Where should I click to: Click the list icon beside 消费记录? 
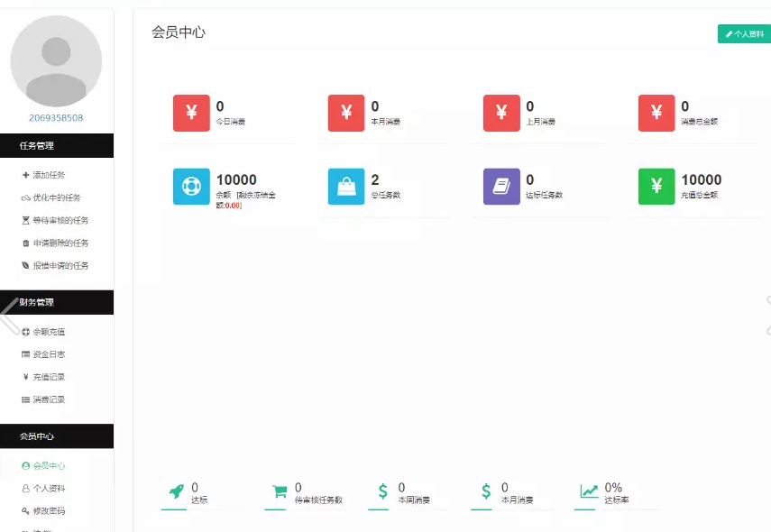[x=25, y=399]
